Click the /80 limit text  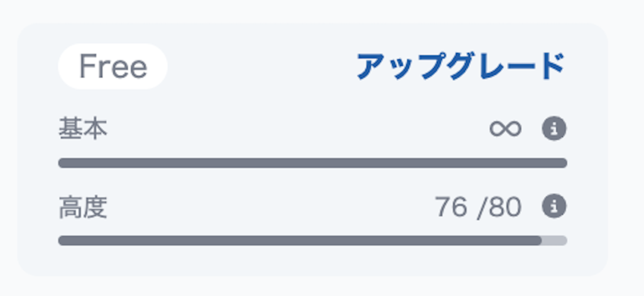tap(499, 207)
